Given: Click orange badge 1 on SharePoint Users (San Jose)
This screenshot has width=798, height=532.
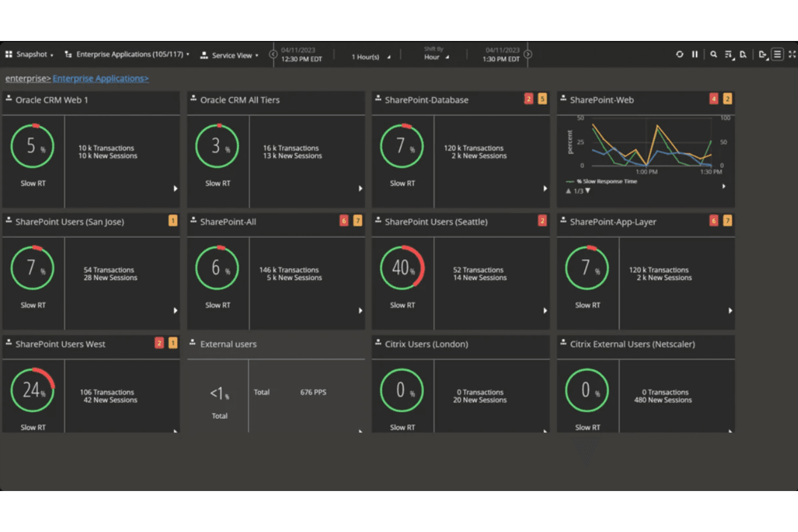Looking at the screenshot, I should pyautogui.click(x=173, y=220).
